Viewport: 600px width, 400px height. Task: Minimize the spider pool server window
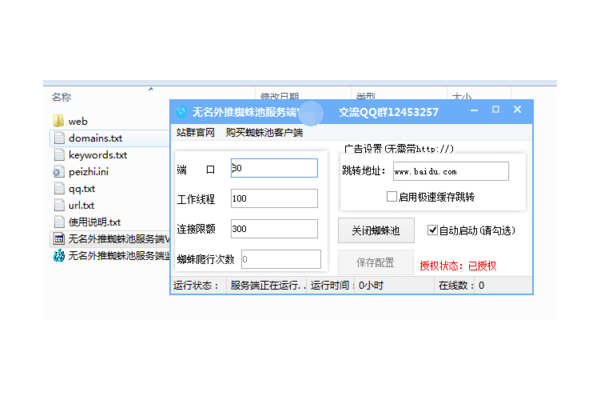474,110
